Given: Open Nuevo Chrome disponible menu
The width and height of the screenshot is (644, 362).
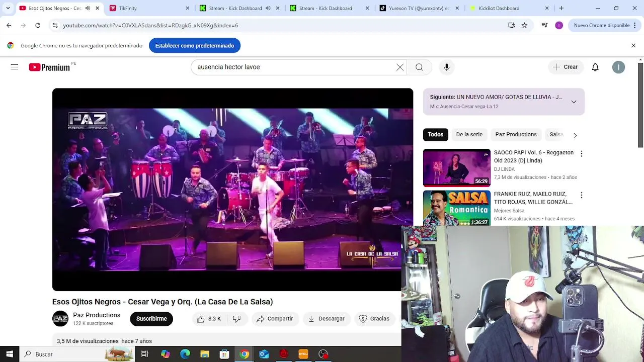Looking at the screenshot, I should (605, 25).
